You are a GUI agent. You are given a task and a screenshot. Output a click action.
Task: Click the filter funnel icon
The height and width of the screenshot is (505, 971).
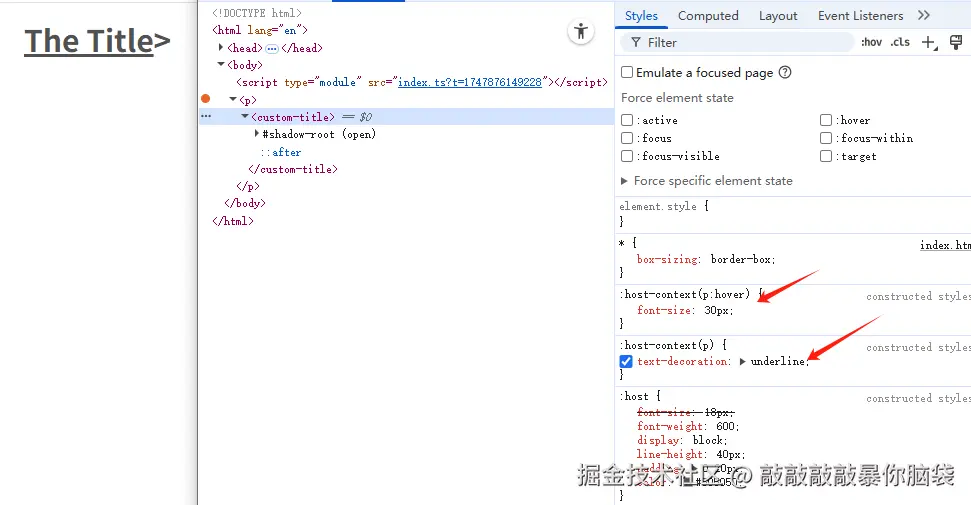pos(635,42)
